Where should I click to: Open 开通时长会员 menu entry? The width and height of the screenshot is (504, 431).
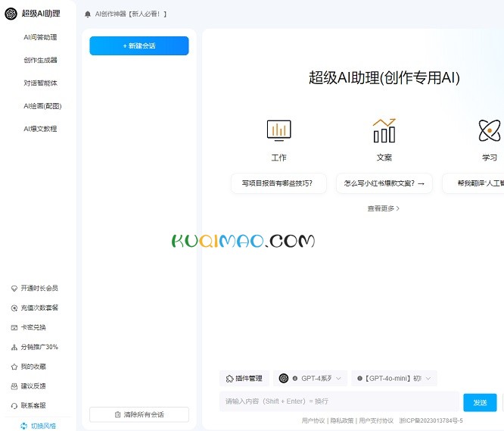[x=39, y=288]
